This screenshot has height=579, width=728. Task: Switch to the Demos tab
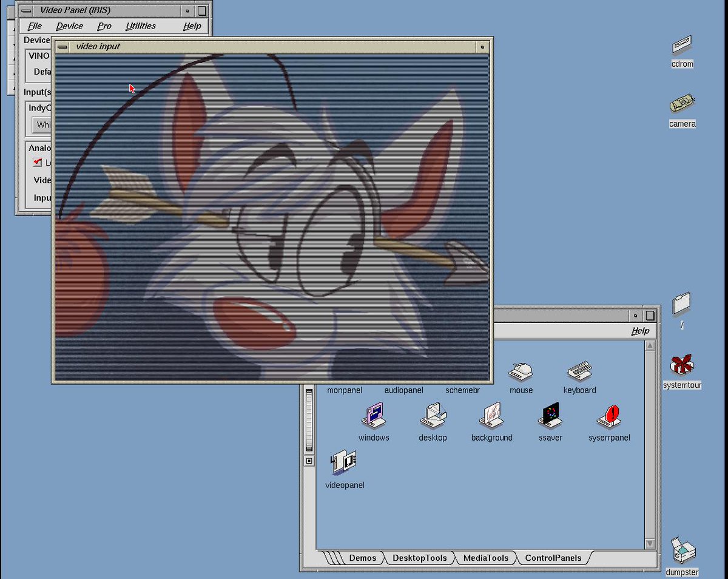point(362,558)
